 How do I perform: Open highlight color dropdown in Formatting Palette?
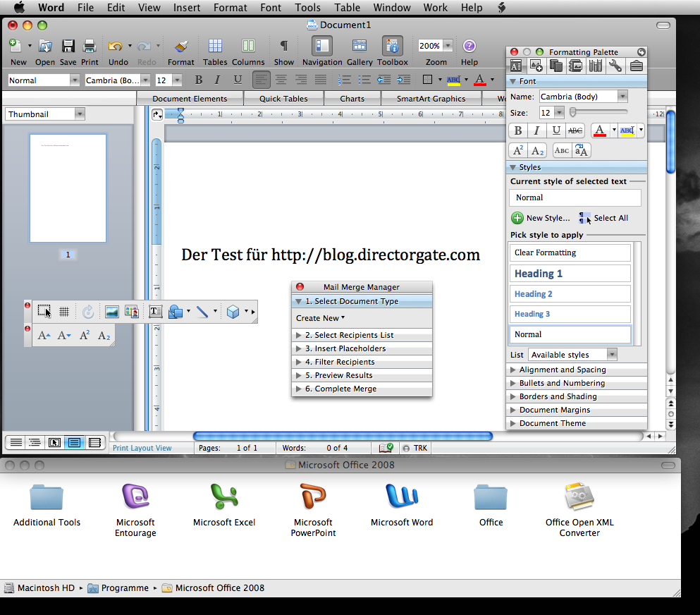[x=641, y=130]
